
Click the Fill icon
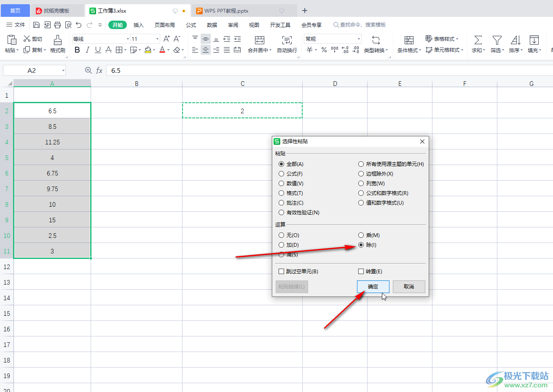[x=534, y=40]
